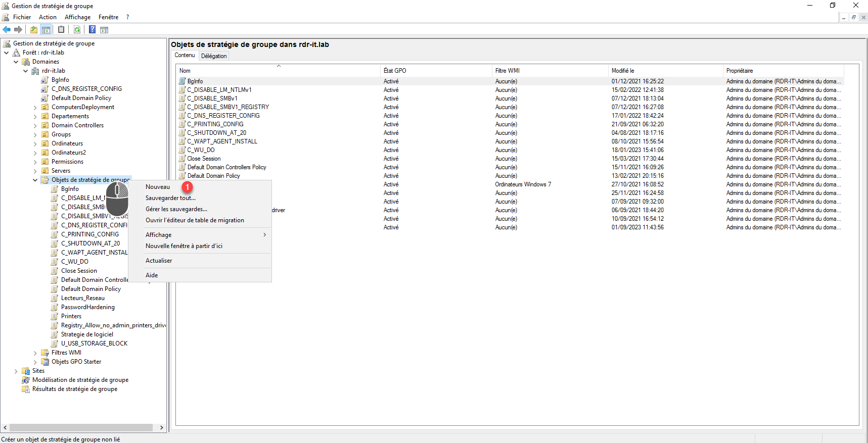Choose Nouveau in the context menu
Screen dimensions: 868x443
158,187
